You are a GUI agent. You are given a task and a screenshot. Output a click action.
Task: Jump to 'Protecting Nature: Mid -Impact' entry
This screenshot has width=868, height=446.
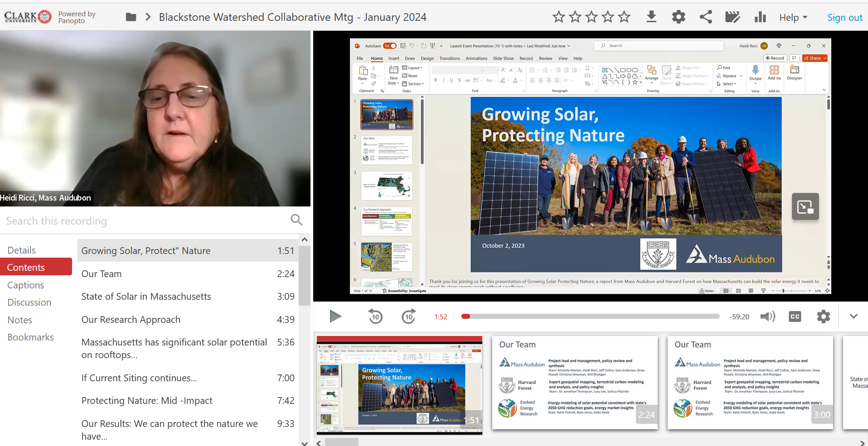[188, 401]
